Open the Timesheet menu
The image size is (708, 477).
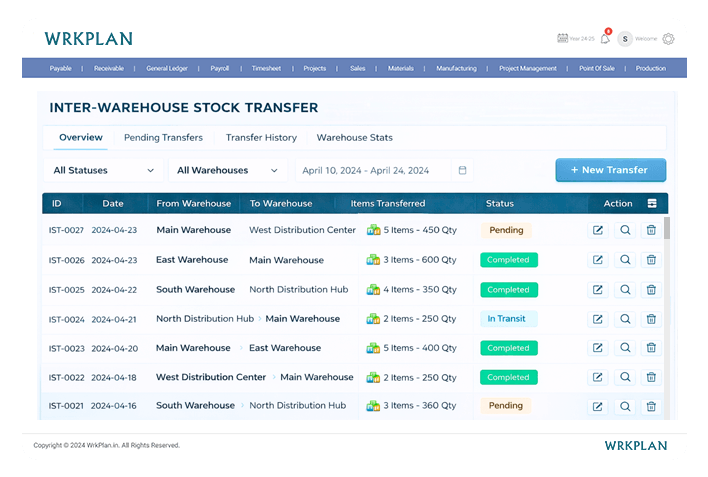tap(266, 68)
